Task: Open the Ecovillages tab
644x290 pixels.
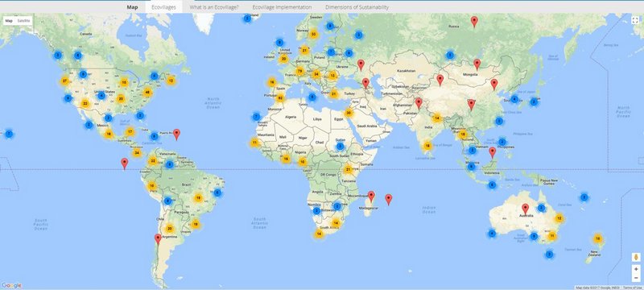Action: [163, 7]
